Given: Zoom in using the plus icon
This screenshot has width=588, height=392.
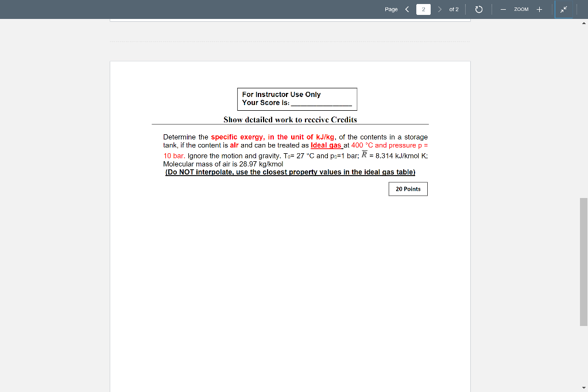Looking at the screenshot, I should coord(539,9).
